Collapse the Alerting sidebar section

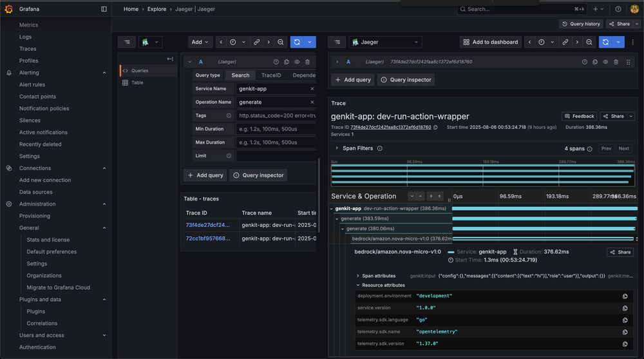coord(104,73)
